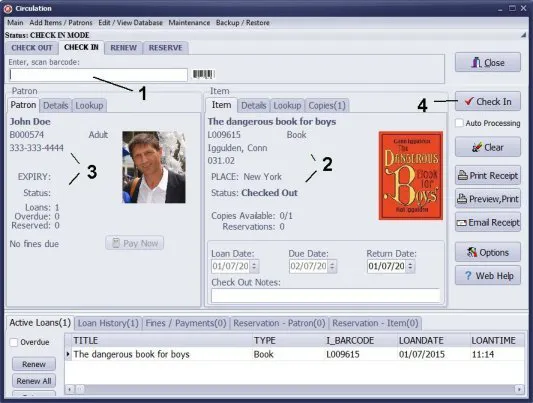Viewport: 533px width, 403px height.
Task: Toggle the Overdue checkbox
Action: 14,342
